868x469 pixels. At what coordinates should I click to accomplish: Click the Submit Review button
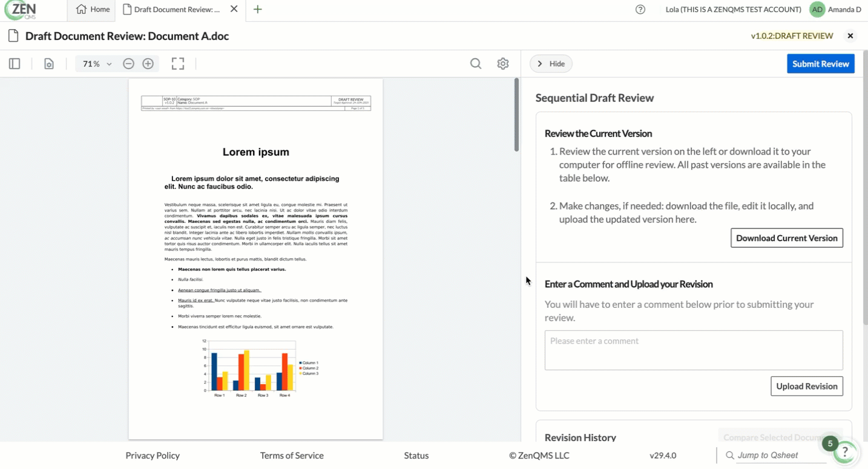[x=821, y=64]
